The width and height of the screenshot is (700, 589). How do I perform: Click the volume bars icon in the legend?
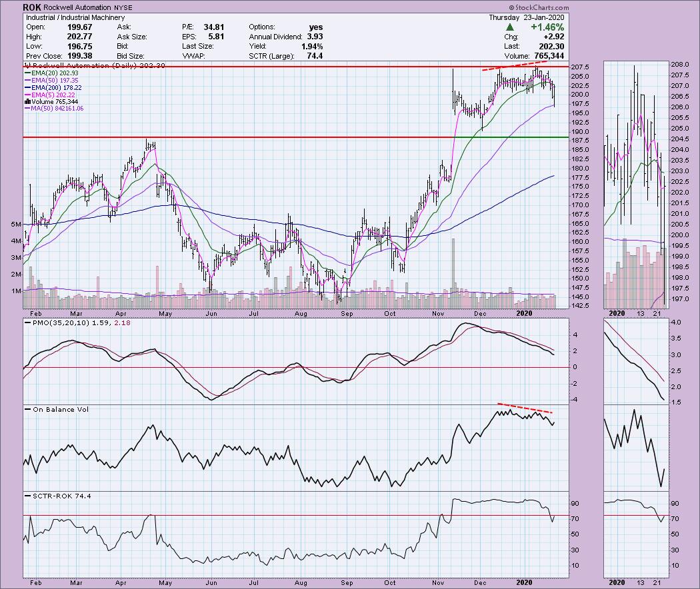tap(27, 102)
